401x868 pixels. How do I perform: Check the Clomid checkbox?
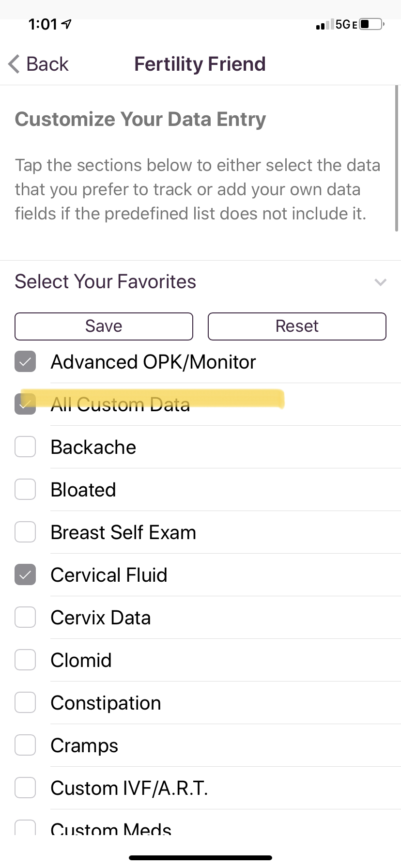pyautogui.click(x=25, y=660)
